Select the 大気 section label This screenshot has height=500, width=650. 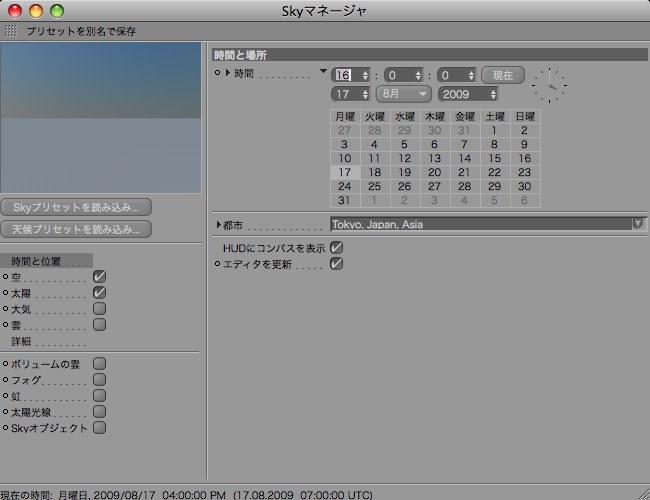21,309
